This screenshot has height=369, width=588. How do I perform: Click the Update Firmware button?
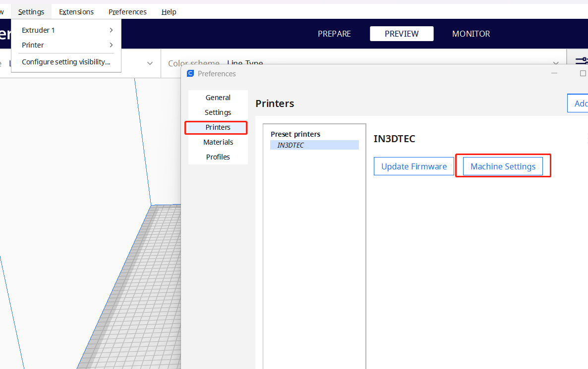[414, 166]
